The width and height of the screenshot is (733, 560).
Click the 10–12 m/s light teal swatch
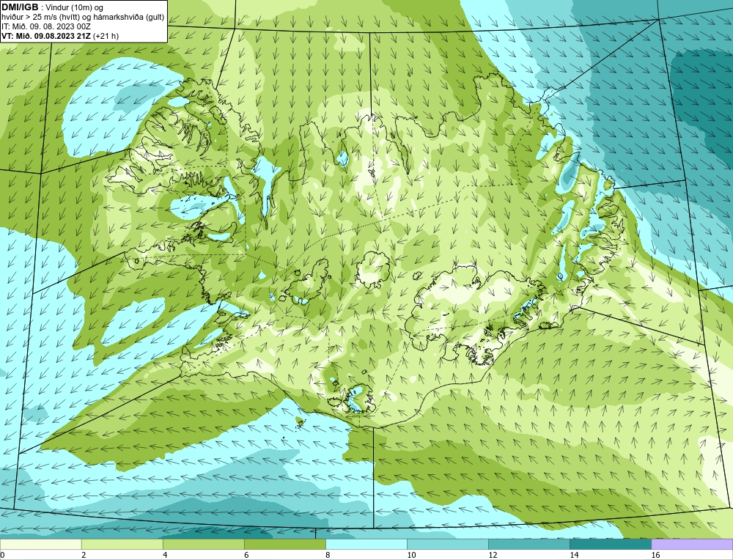(447, 544)
